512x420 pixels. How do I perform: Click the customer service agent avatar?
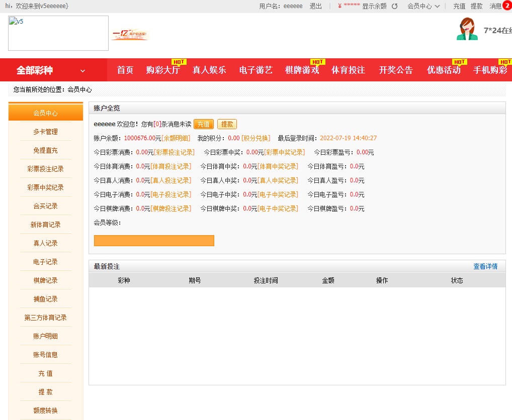pos(467,29)
